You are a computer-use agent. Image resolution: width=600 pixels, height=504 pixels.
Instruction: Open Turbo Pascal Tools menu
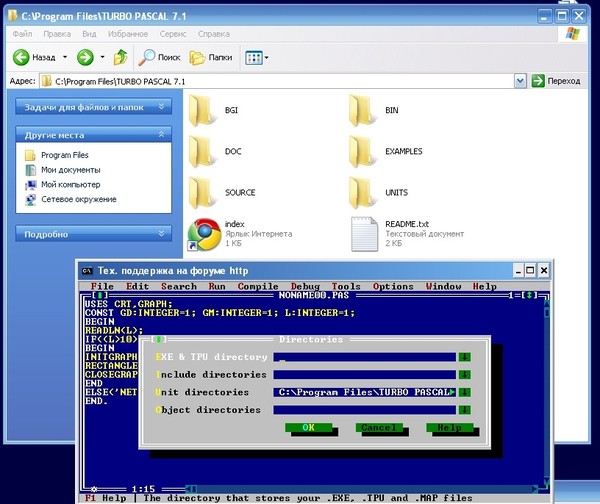346,286
